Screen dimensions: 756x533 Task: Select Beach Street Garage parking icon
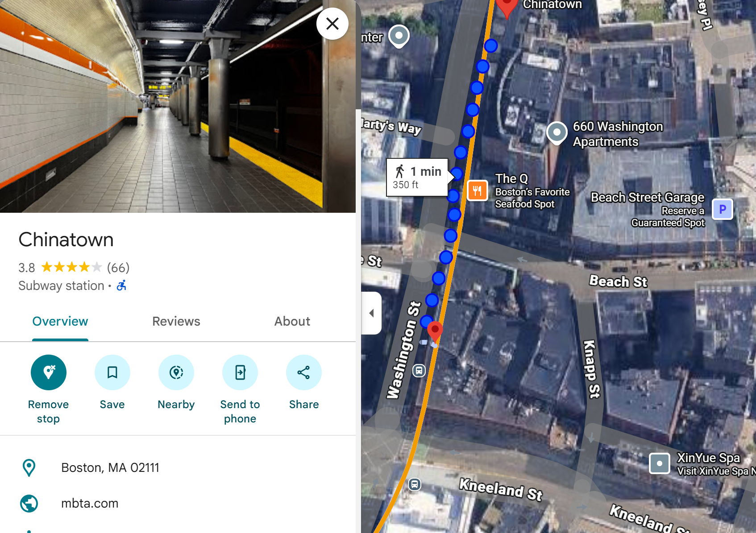(x=723, y=209)
